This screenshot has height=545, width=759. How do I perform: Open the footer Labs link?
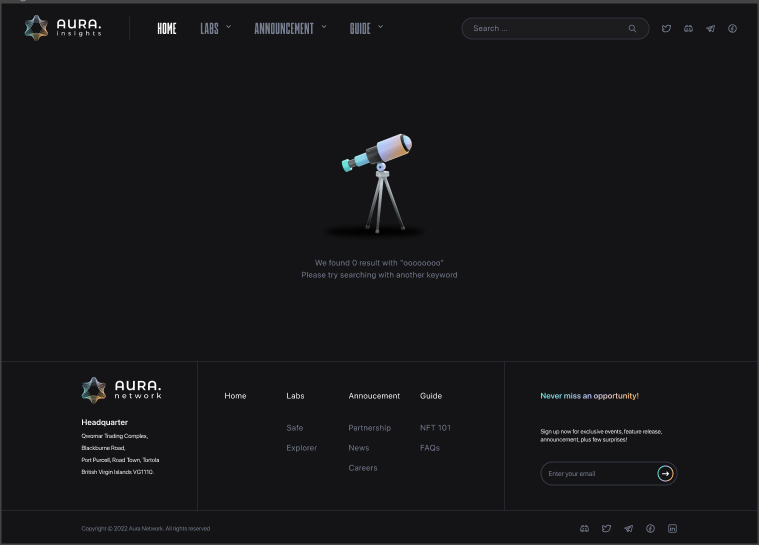coord(295,396)
